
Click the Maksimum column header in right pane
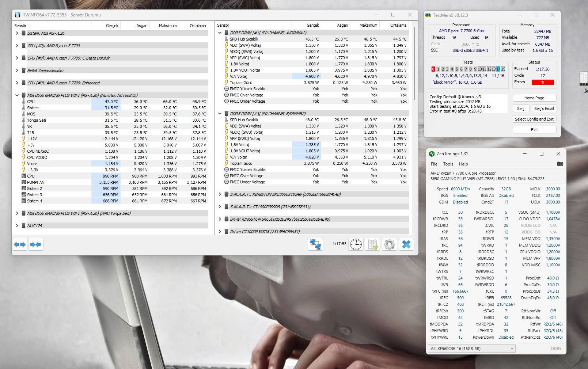pos(365,25)
